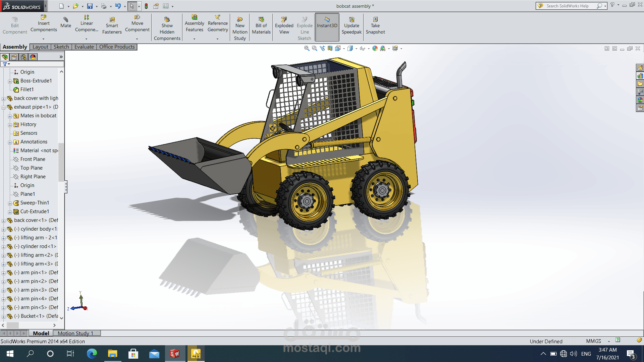The height and width of the screenshot is (362, 644).
Task: Select Front Plane in the feature tree
Action: coord(33,159)
